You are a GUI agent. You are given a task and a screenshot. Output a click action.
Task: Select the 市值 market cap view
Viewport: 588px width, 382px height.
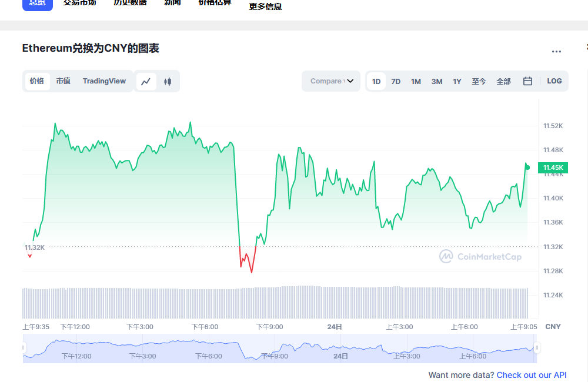coord(63,81)
